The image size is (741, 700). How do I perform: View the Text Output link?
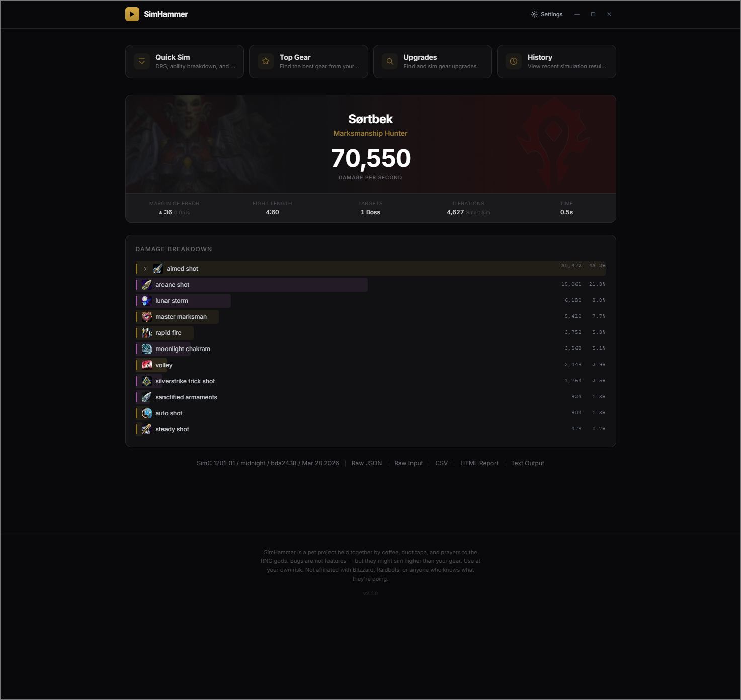pyautogui.click(x=528, y=463)
